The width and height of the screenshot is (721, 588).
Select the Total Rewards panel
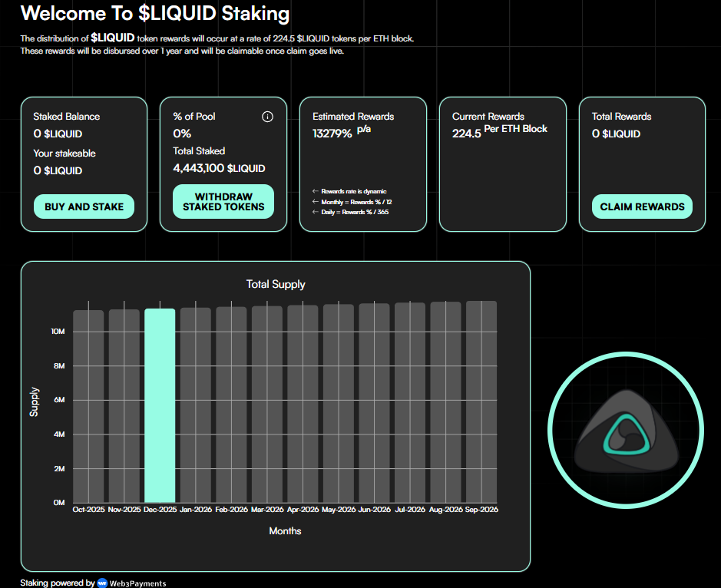click(642, 163)
